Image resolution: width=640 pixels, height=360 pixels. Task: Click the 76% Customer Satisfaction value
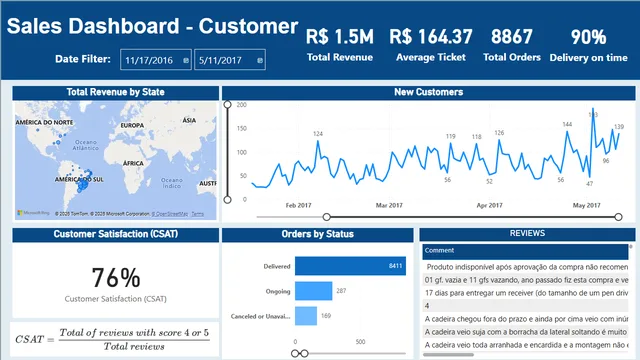click(x=116, y=278)
